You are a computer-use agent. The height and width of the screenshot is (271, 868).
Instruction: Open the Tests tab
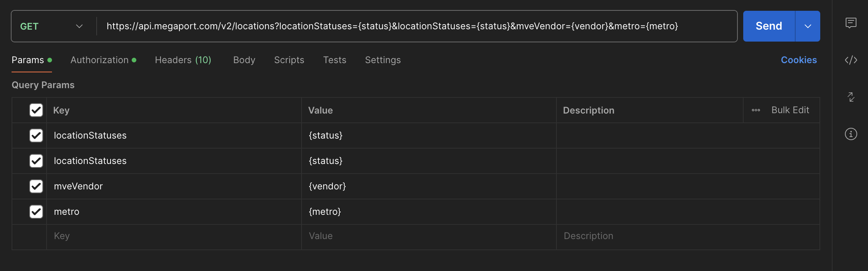(335, 60)
